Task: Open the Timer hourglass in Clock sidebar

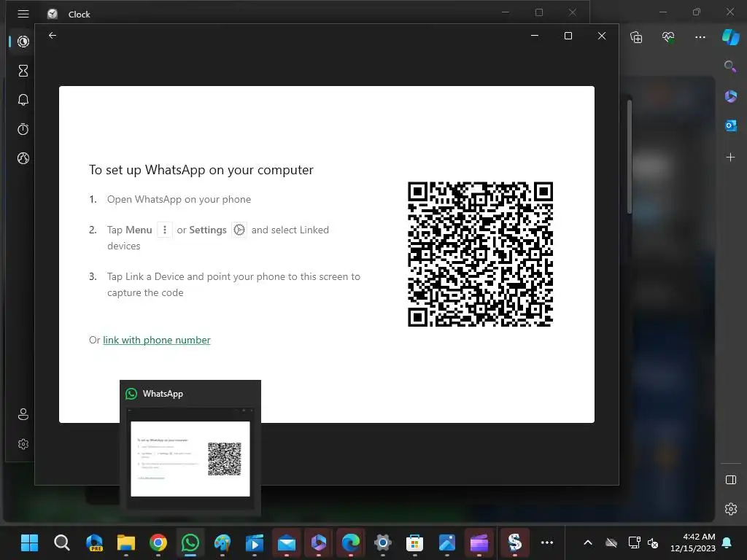Action: tap(23, 71)
